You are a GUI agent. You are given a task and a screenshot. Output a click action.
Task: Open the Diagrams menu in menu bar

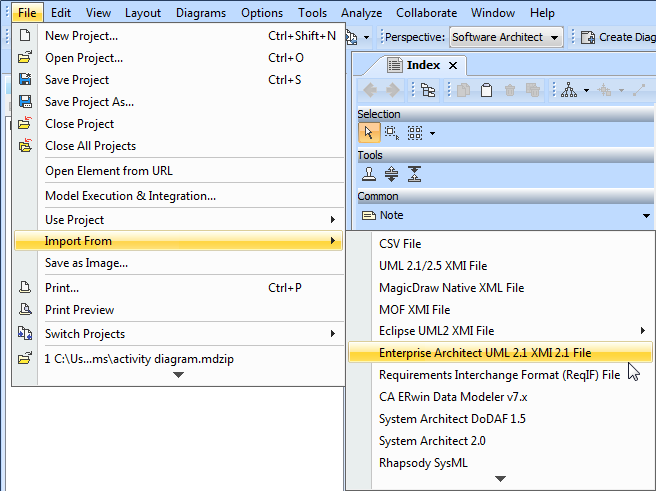(200, 13)
